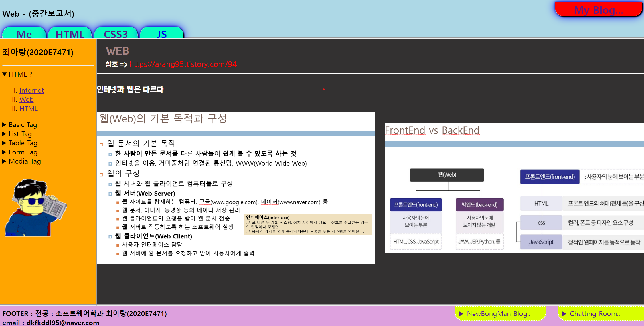Expand the Table Tag disclosure triangle
Viewport: 644px width, 326px height.
point(4,143)
